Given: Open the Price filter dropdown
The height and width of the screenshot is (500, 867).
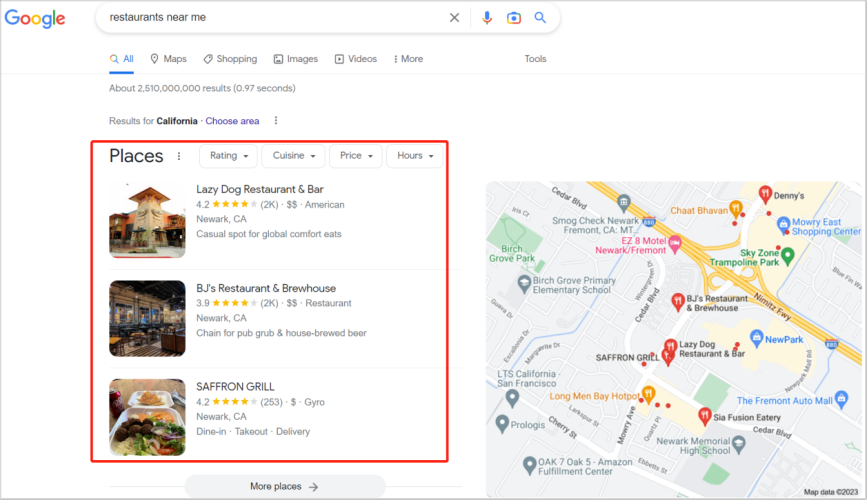Looking at the screenshot, I should 356,156.
